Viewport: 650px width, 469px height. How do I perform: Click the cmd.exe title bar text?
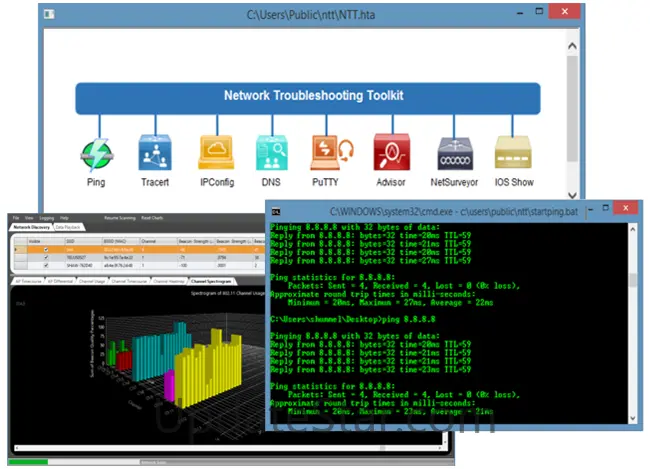(454, 212)
